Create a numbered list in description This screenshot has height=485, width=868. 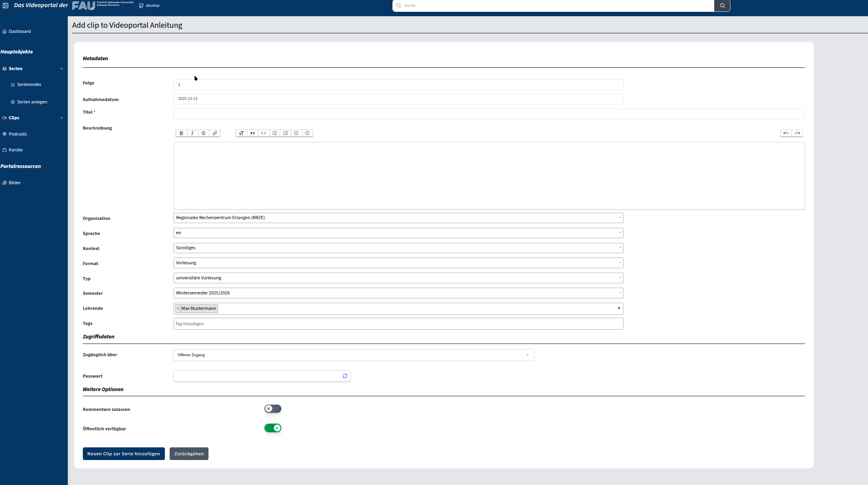pos(285,133)
